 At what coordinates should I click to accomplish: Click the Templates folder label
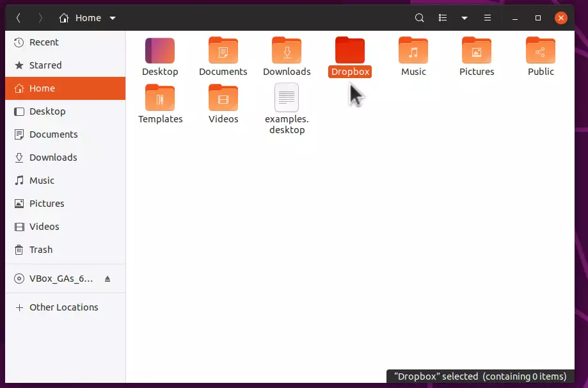point(161,119)
